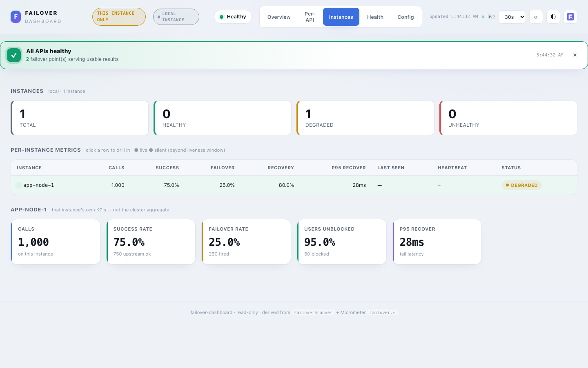This screenshot has width=588, height=368.
Task: Click the RECOVERY column header
Action: pos(281,168)
